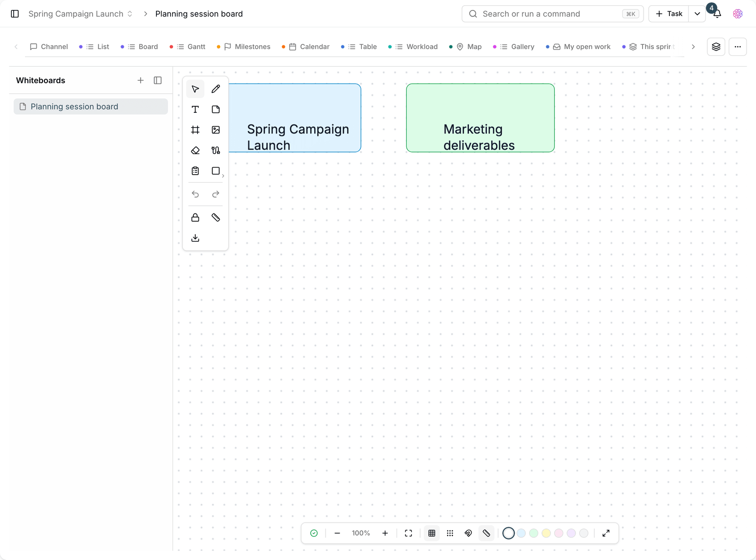Click the lock canvas icon
Viewport: 756px width, 560px height.
pyautogui.click(x=195, y=218)
